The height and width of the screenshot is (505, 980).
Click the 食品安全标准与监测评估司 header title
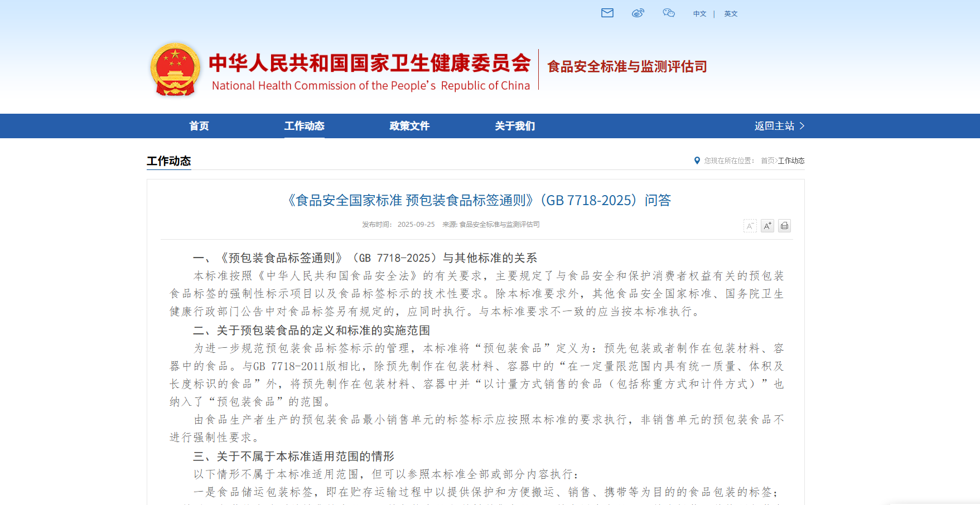click(627, 67)
